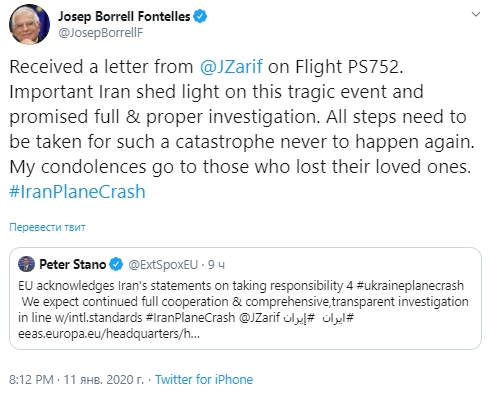Viewport: 492px width, 395px height.
Task: Click Peter Stano's small avatar
Action: point(26,264)
